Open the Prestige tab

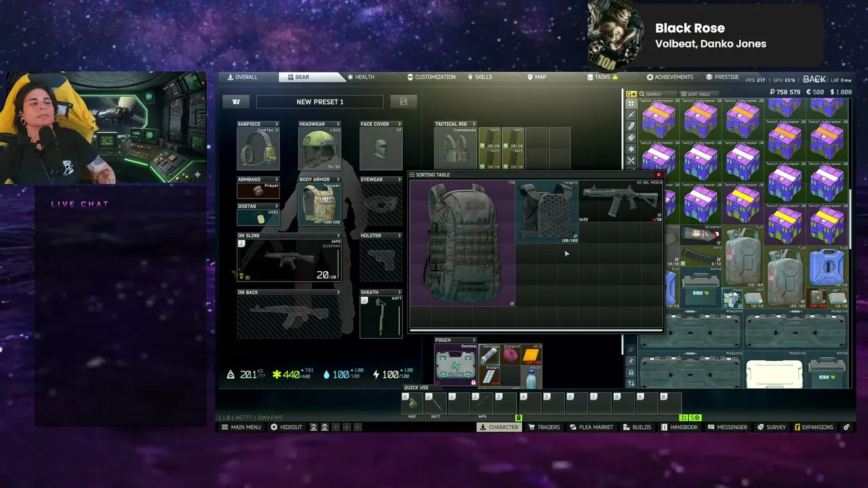coord(722,77)
